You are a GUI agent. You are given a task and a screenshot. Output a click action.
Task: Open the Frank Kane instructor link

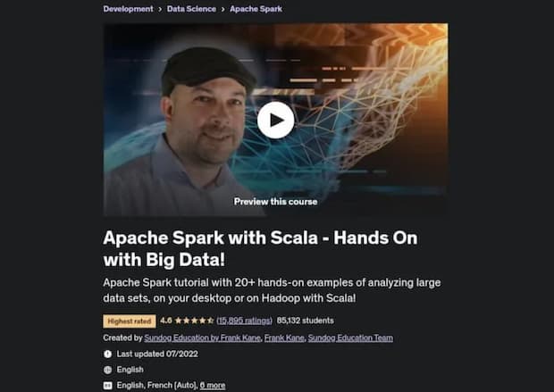284,338
